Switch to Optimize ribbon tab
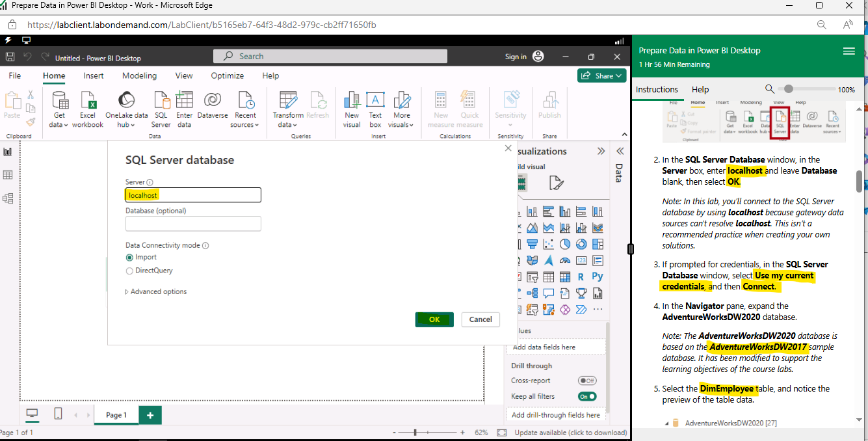Viewport: 868px width, 441px height. (228, 75)
